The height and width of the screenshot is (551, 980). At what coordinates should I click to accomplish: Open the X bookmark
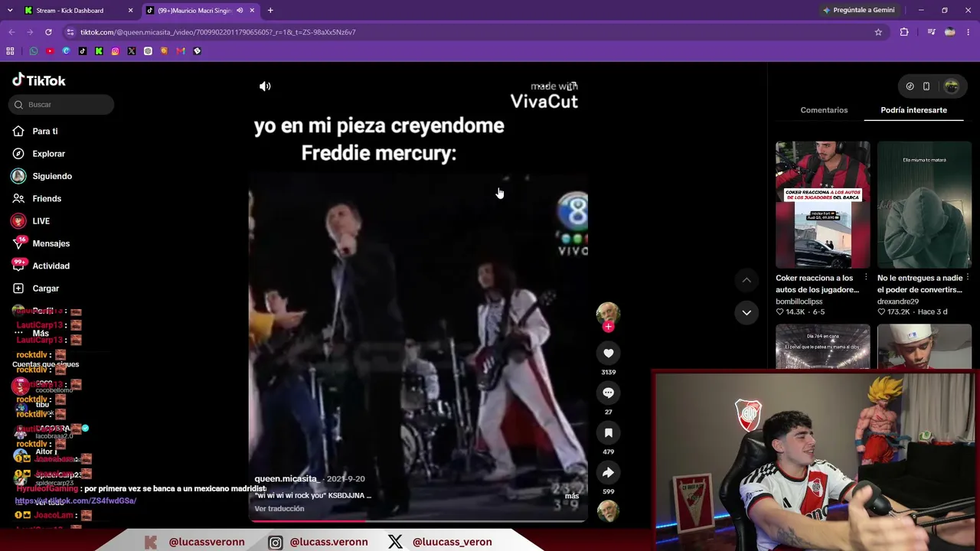132,51
